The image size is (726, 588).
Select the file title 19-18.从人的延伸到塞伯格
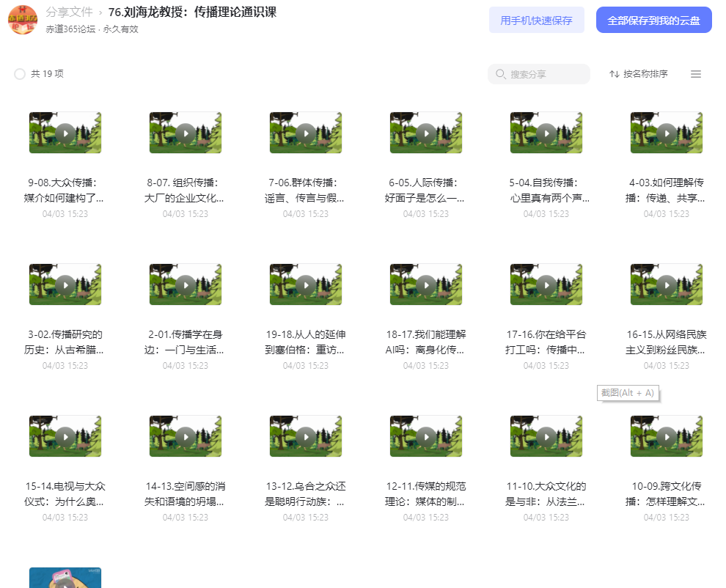coord(306,342)
